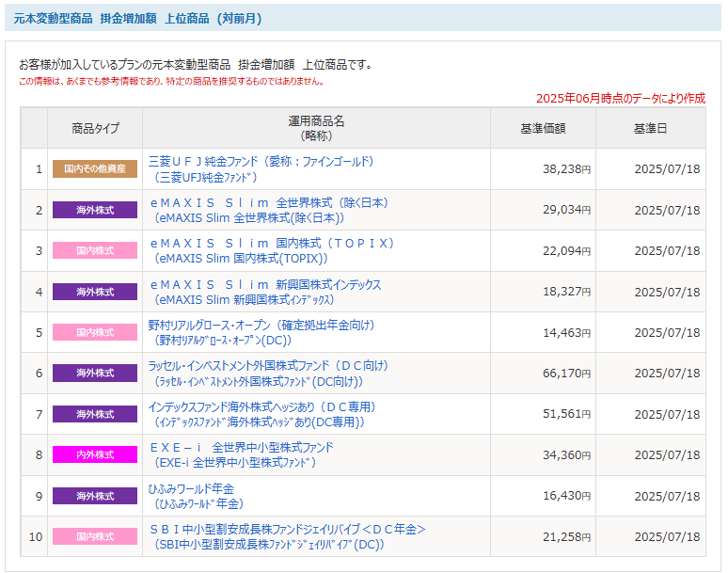
Task: Click the price 21,258円
Action: pyautogui.click(x=566, y=537)
